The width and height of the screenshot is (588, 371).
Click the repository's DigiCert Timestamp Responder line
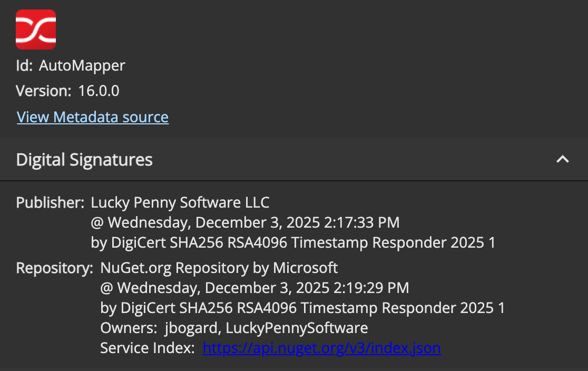click(x=302, y=308)
